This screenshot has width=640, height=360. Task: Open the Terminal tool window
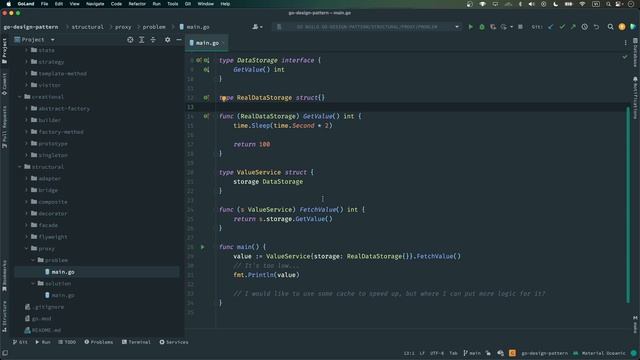click(x=136, y=342)
